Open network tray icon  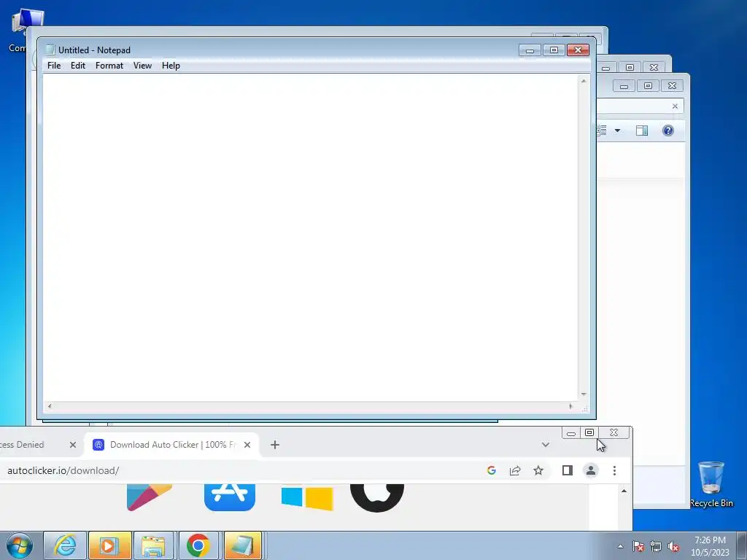(x=656, y=546)
